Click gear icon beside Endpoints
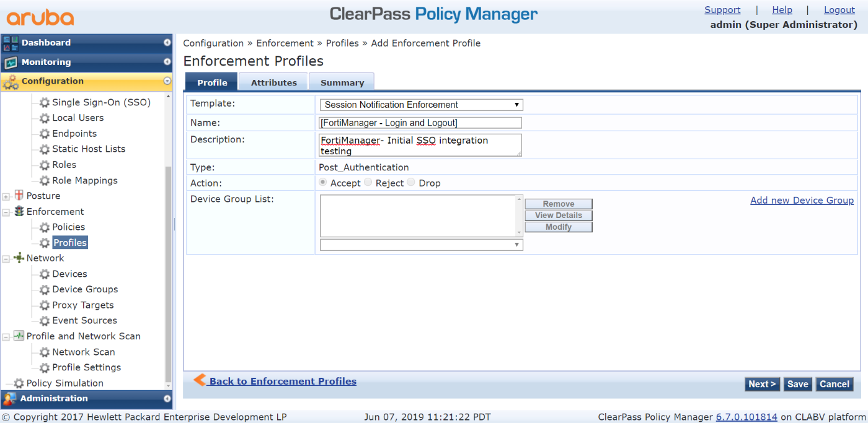Image resolution: width=868 pixels, height=423 pixels. [45, 134]
